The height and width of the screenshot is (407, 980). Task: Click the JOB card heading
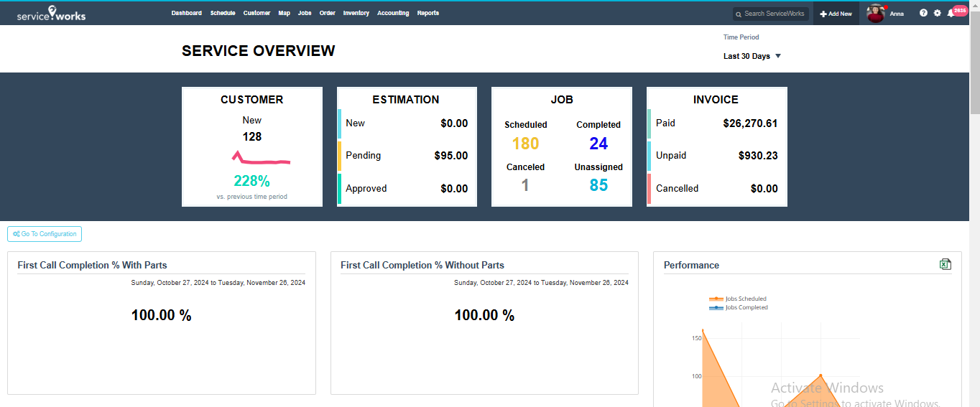pyautogui.click(x=562, y=100)
